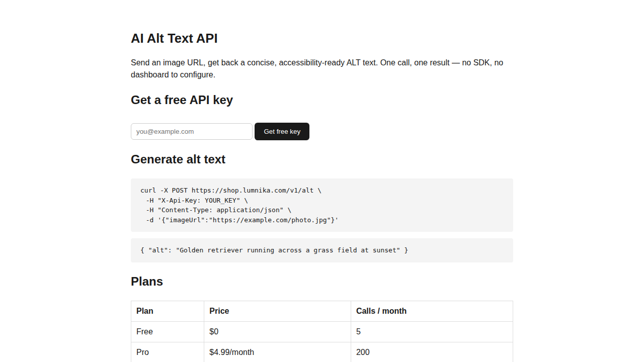Click the Calls / month column header
This screenshot has height=362, width=644.
[x=432, y=311]
